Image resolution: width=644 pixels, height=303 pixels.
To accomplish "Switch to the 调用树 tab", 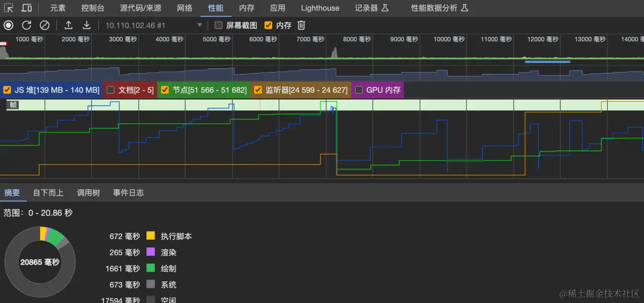I will click(x=88, y=192).
